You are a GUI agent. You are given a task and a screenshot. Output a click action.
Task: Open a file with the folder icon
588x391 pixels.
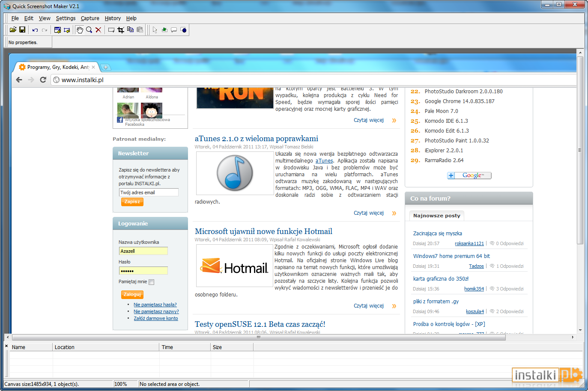click(x=13, y=30)
